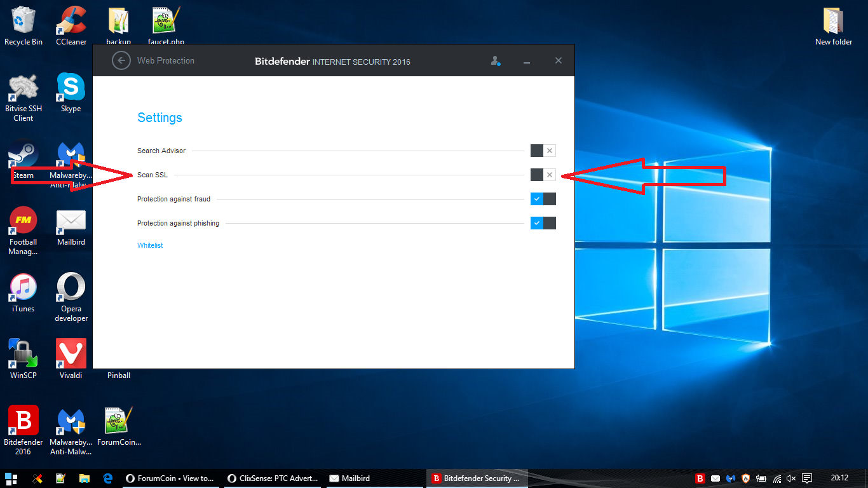Select the faucet.php file on desktop
This screenshot has width=868, height=488.
pos(166,26)
